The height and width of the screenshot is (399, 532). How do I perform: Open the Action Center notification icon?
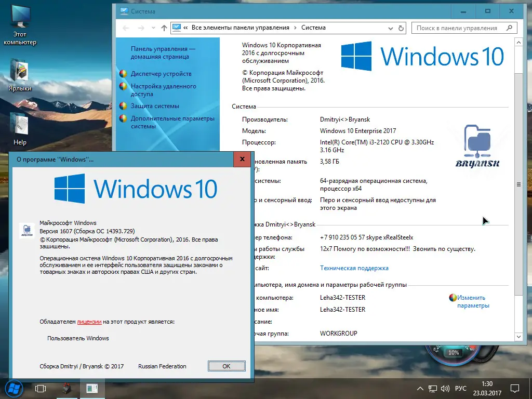tap(515, 389)
